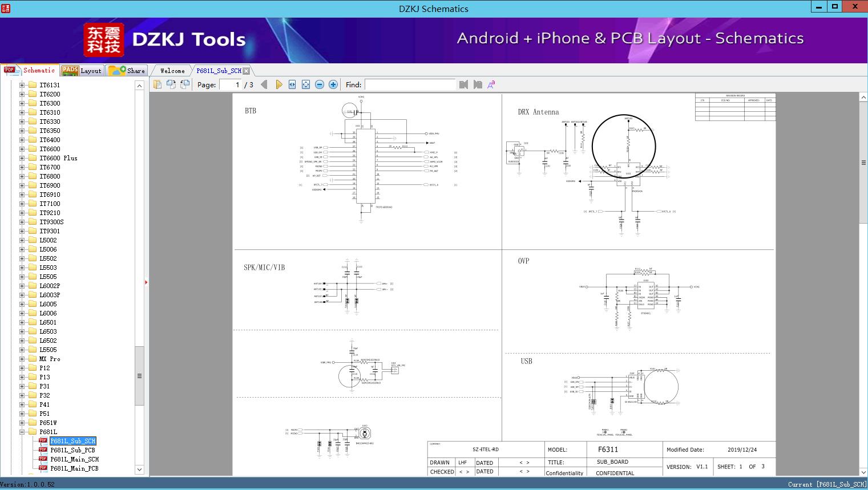Collapse the P681L folder node
Screen dimensions: 868x490
pyautogui.click(x=22, y=432)
